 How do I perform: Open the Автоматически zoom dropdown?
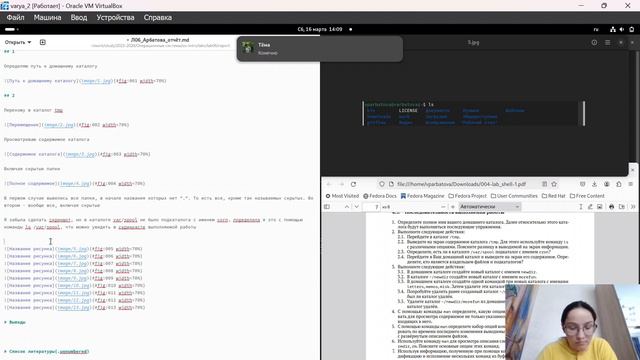click(489, 207)
